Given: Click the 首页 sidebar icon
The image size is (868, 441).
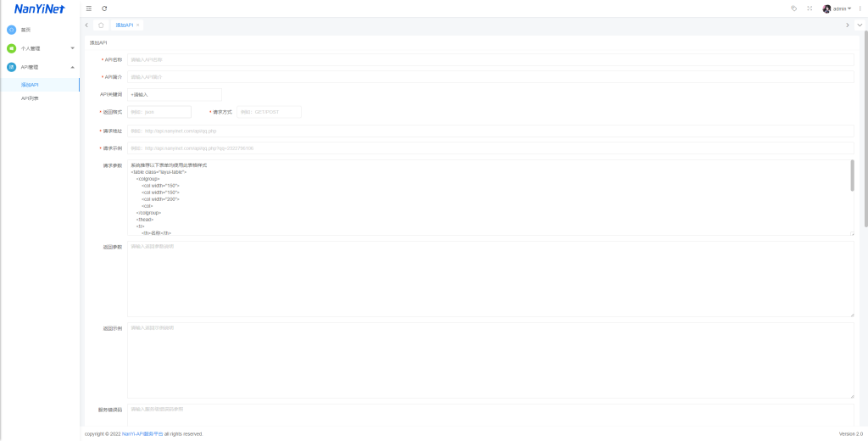Looking at the screenshot, I should click(x=12, y=30).
